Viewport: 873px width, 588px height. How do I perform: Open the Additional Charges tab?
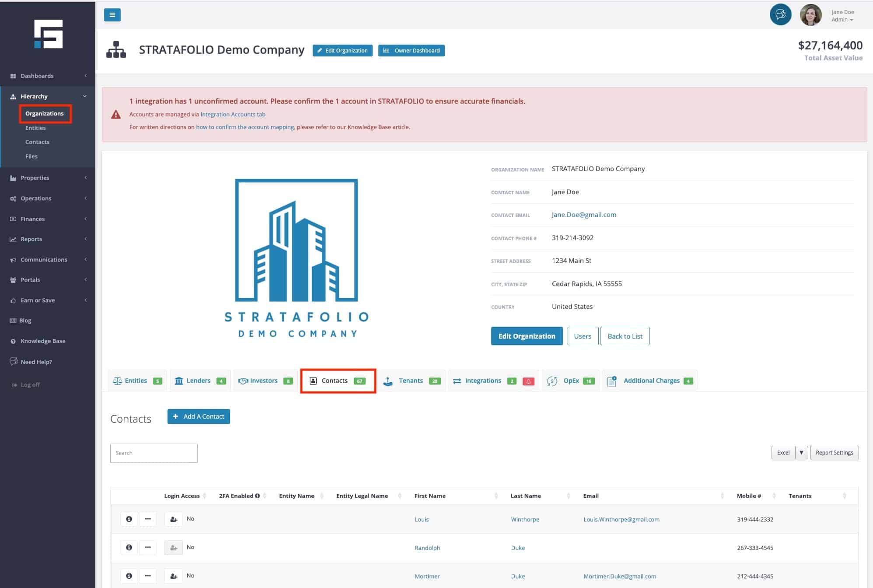click(x=651, y=381)
